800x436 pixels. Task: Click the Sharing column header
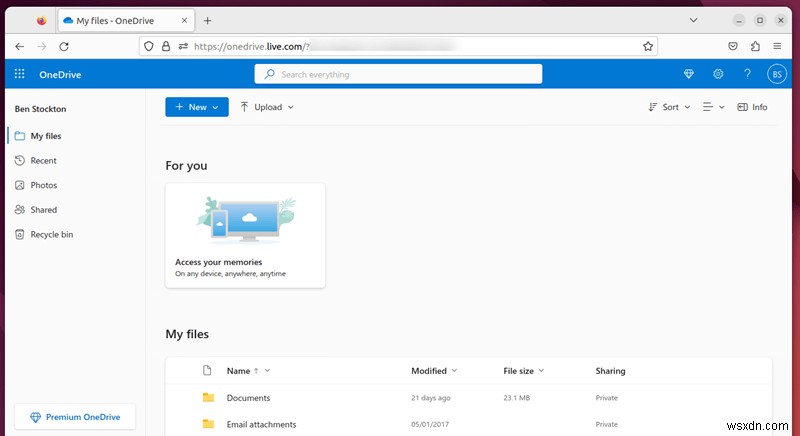[610, 371]
